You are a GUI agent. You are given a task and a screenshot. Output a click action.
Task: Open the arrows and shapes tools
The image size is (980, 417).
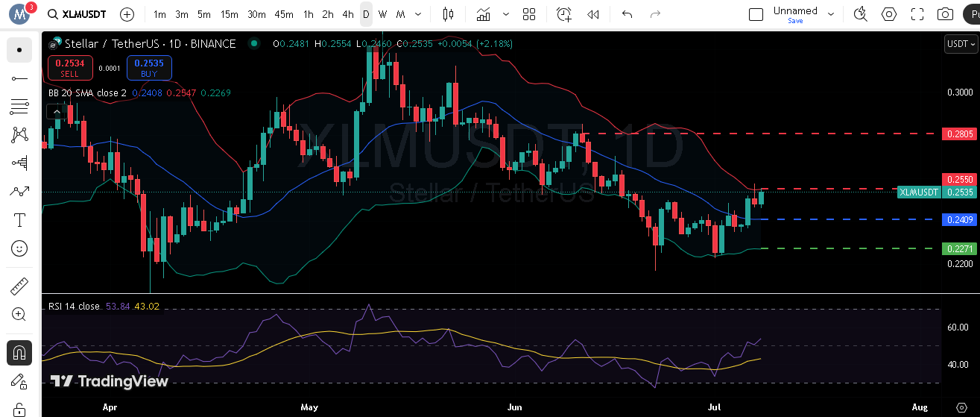(19, 192)
